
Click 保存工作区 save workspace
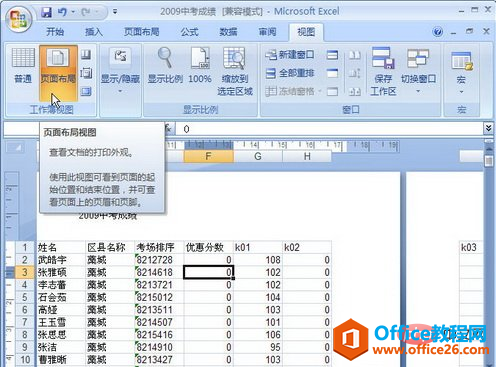[x=383, y=71]
